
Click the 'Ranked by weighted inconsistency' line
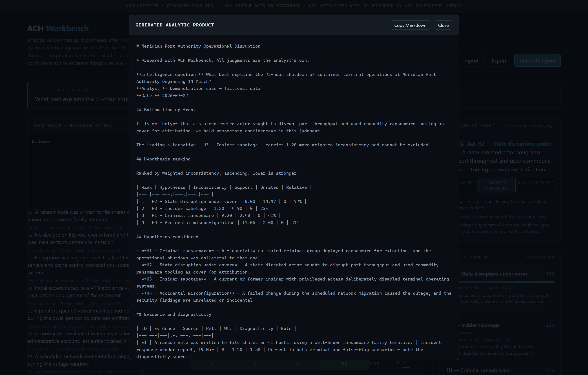[218, 173]
